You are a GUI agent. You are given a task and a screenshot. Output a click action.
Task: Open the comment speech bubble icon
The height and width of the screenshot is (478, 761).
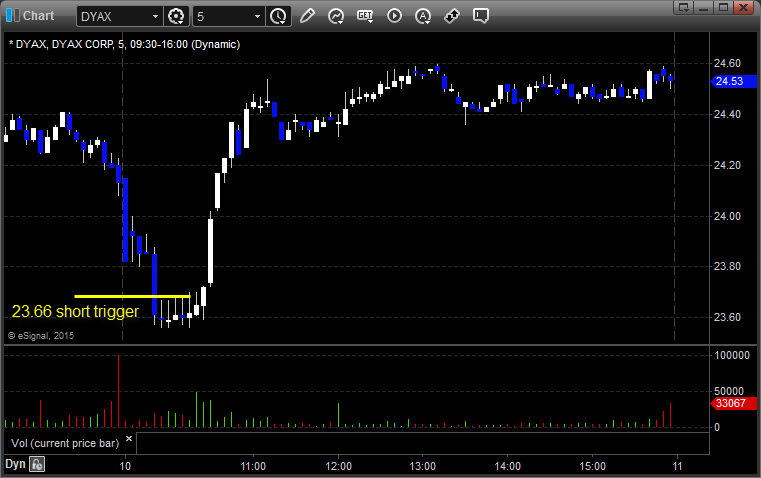[x=480, y=16]
